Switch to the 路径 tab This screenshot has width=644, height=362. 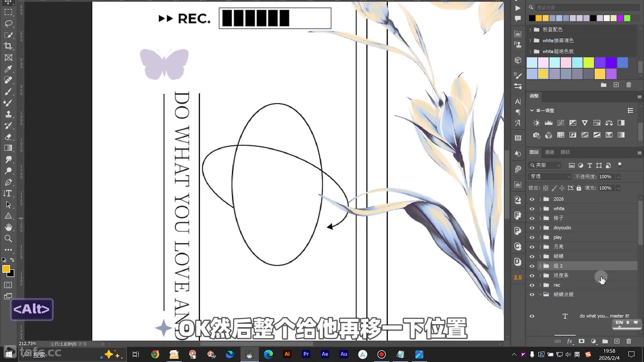(565, 152)
